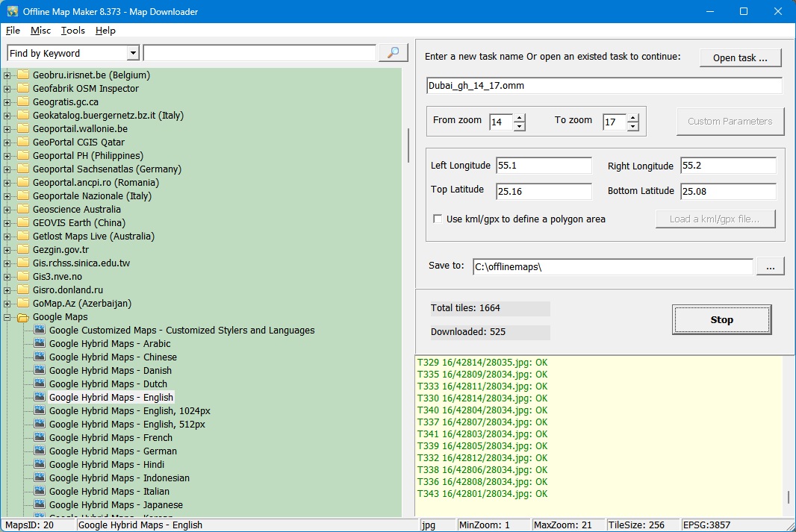
Task: Click the keyword search text box
Action: [x=260, y=53]
